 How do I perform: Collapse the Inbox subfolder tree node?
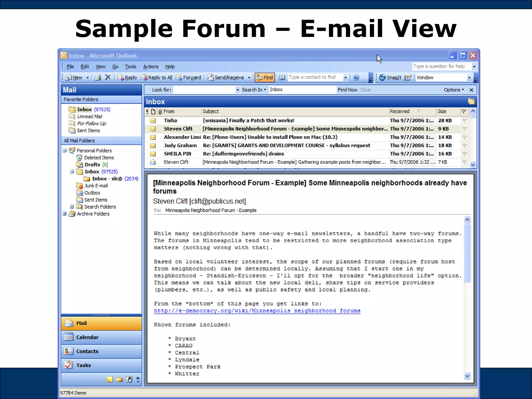(72, 171)
